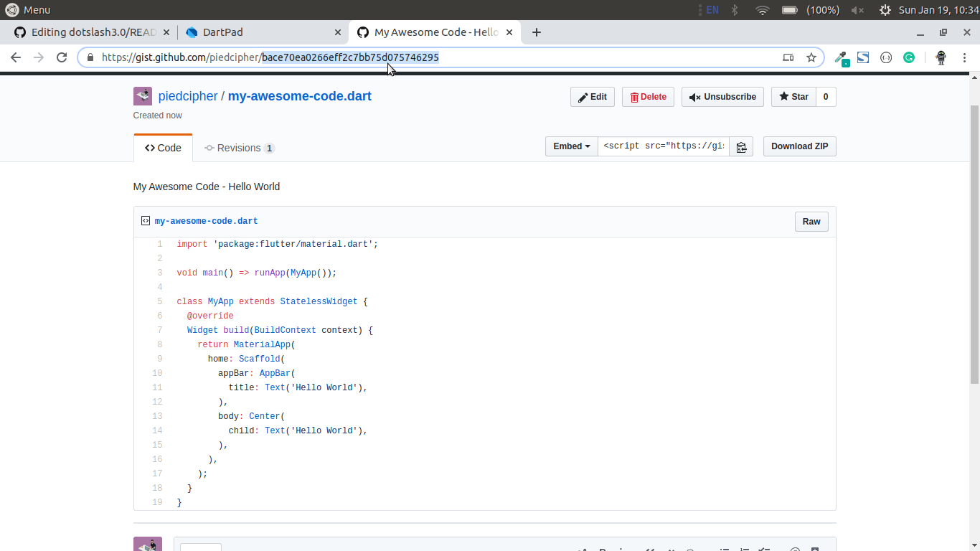Click the Download ZIP button
Screen dimensions: 980x551
click(799, 146)
